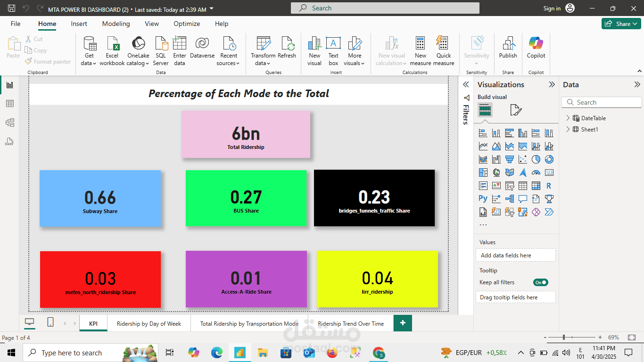Switch to the Modeling ribbon tab
This screenshot has height=362, width=644.
[x=116, y=24]
